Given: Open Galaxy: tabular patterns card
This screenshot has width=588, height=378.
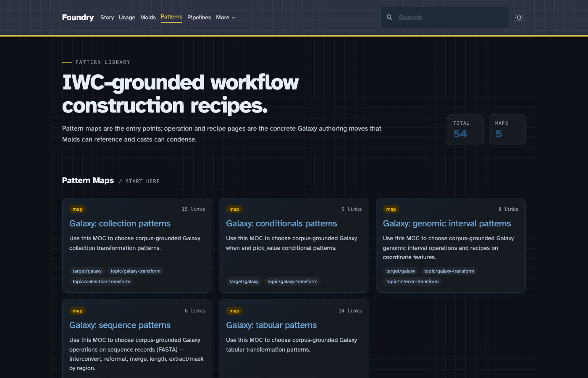Looking at the screenshot, I should click(294, 339).
